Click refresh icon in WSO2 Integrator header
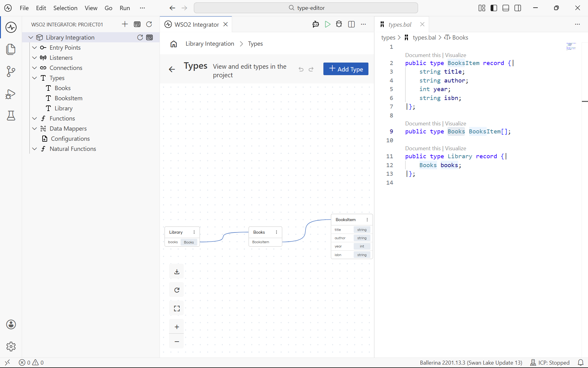This screenshot has height=368, width=588. (149, 24)
